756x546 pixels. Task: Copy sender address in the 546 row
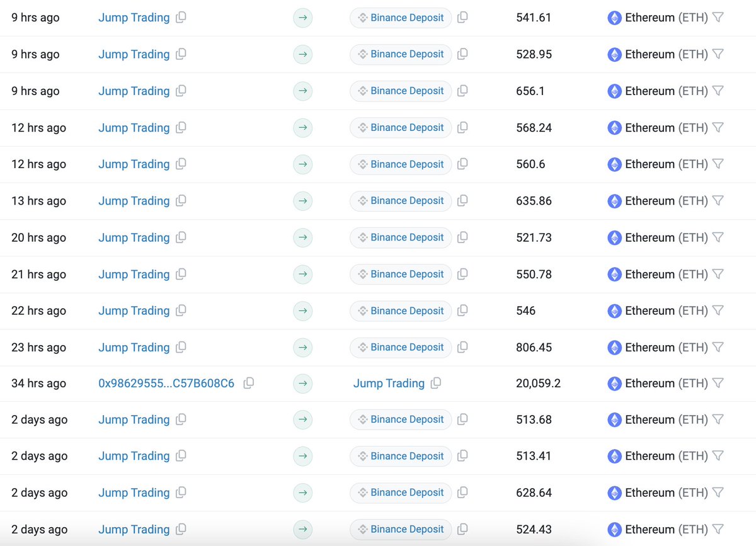[181, 310]
